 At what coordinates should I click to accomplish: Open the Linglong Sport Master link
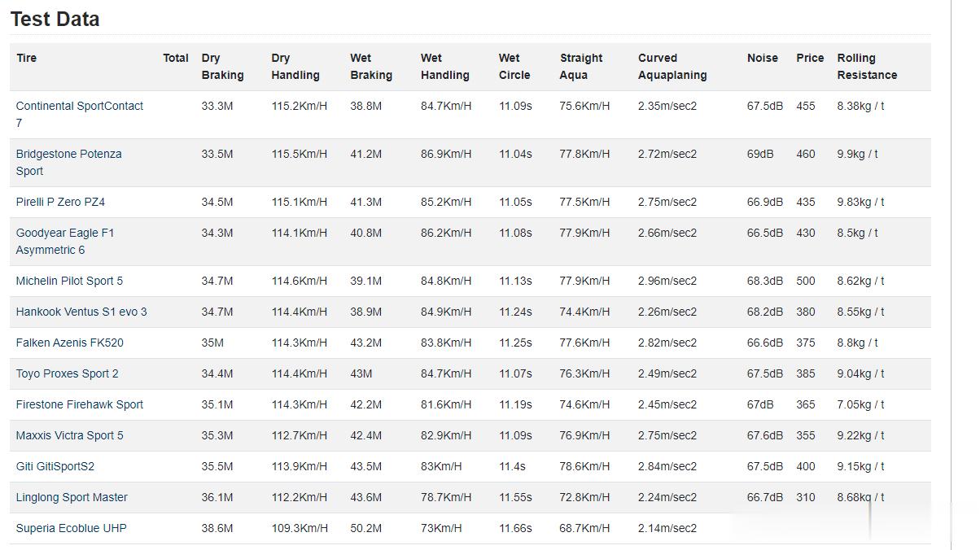click(72, 497)
